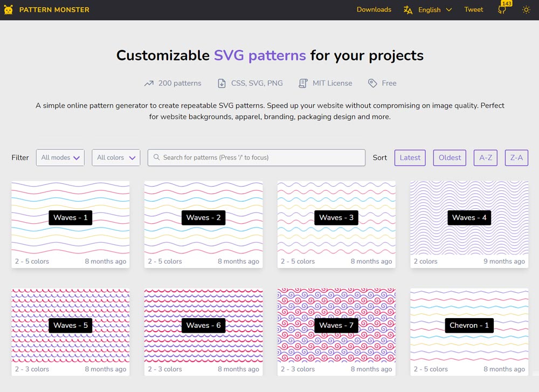Click '2 - 5 colors' under Chevron - 1
This screenshot has height=392, width=539.
(431, 369)
